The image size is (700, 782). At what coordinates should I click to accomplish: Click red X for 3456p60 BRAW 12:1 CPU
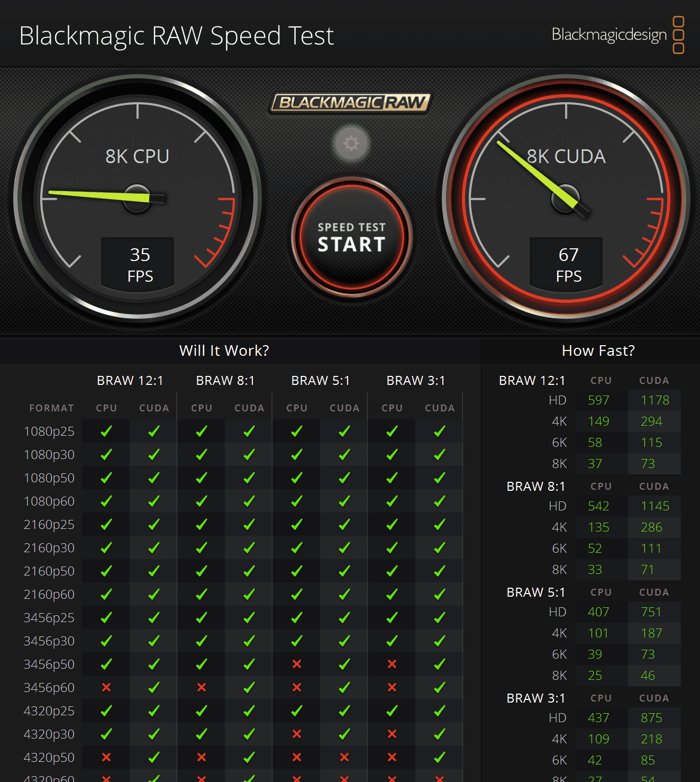(106, 687)
